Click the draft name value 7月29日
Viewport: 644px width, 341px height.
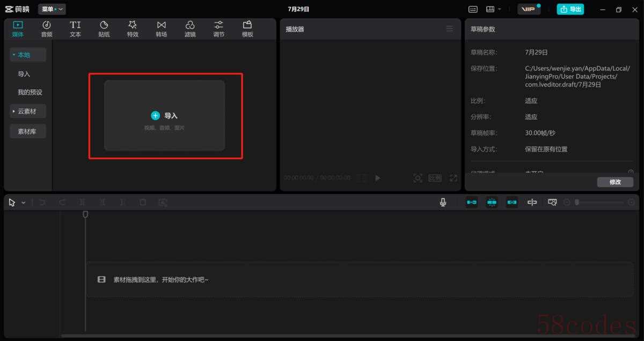537,53
